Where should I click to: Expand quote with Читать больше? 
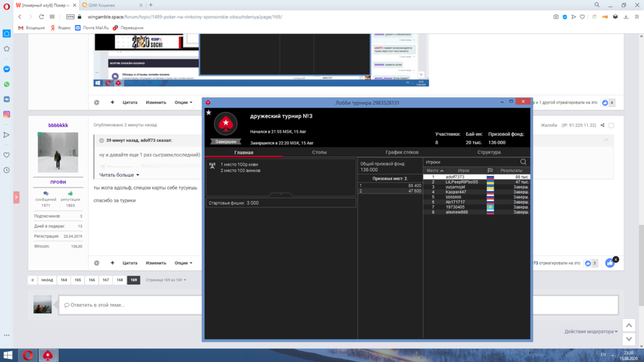point(119,175)
